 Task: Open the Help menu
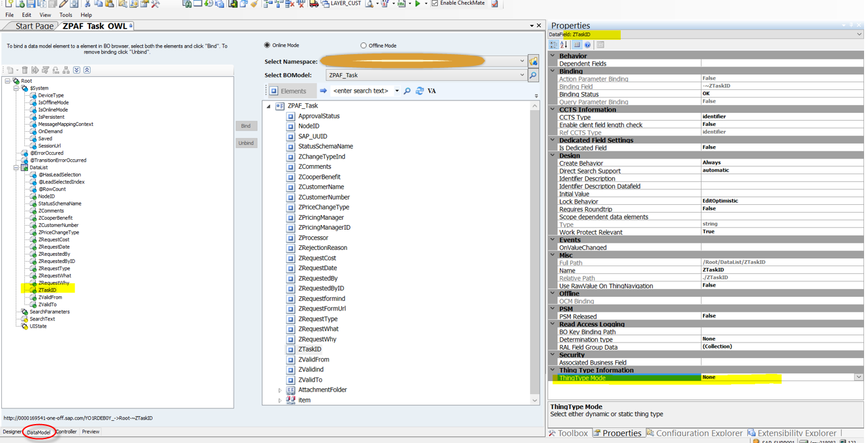pos(86,15)
